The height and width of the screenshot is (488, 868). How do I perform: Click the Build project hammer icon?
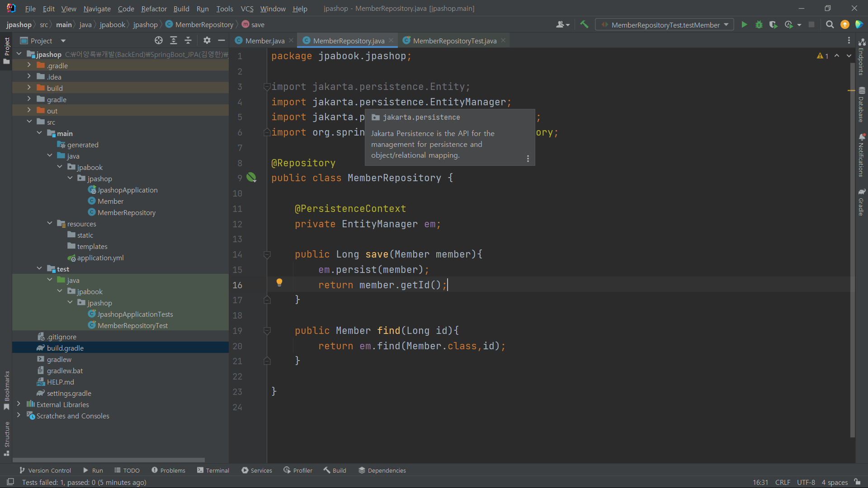[584, 25]
